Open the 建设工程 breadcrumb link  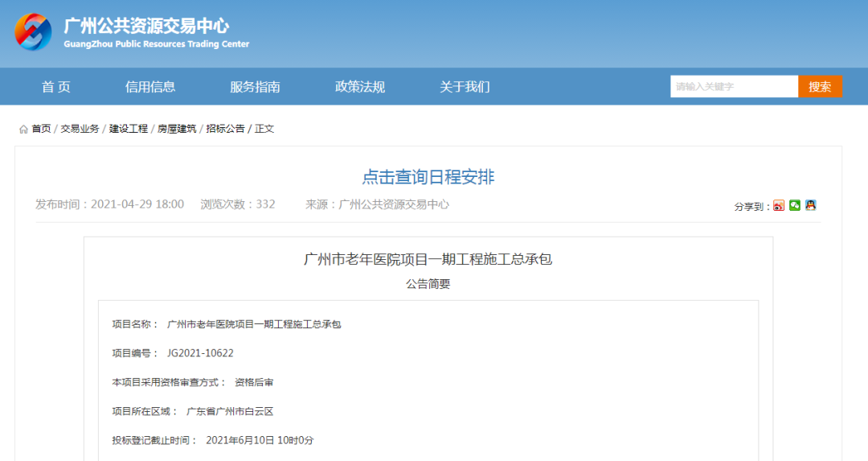pos(129,129)
